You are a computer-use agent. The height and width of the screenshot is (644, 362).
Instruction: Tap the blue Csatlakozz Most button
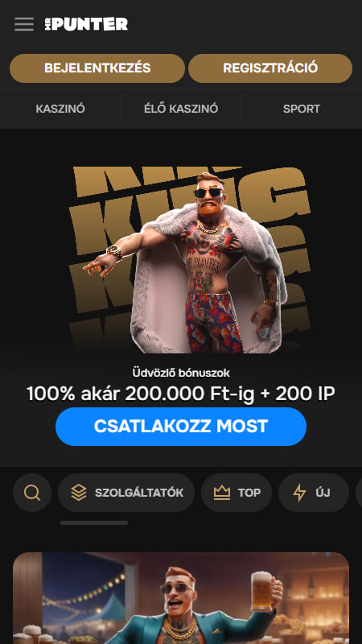pos(181,427)
